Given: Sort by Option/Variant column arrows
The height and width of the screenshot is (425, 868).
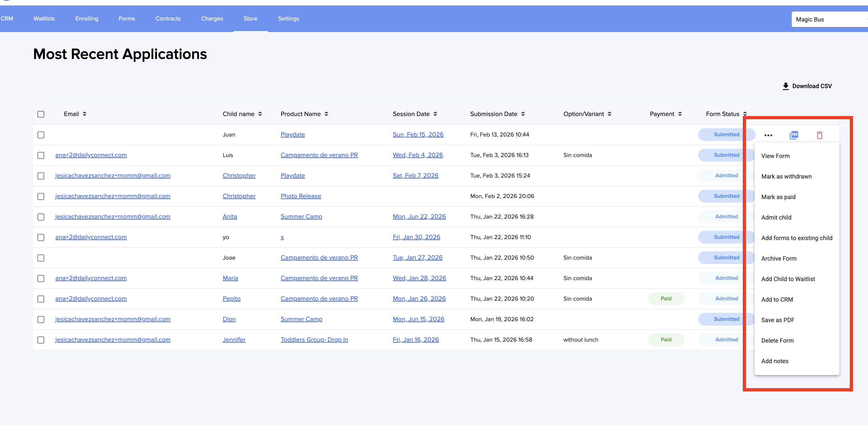Looking at the screenshot, I should 610,114.
